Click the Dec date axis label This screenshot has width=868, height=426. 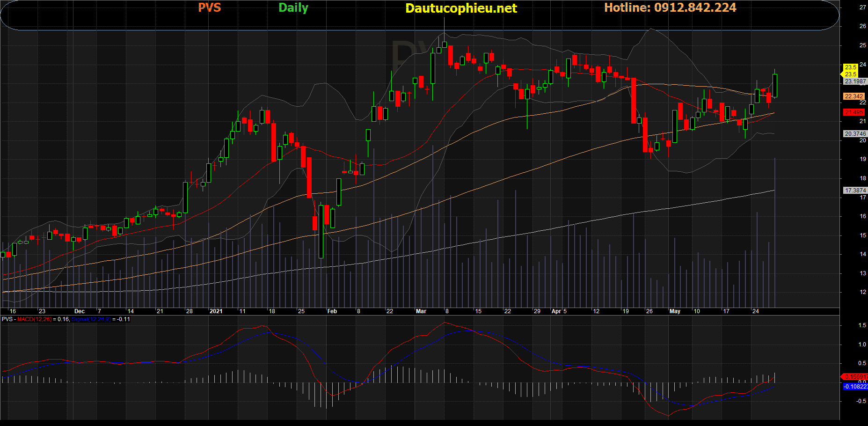(x=80, y=311)
